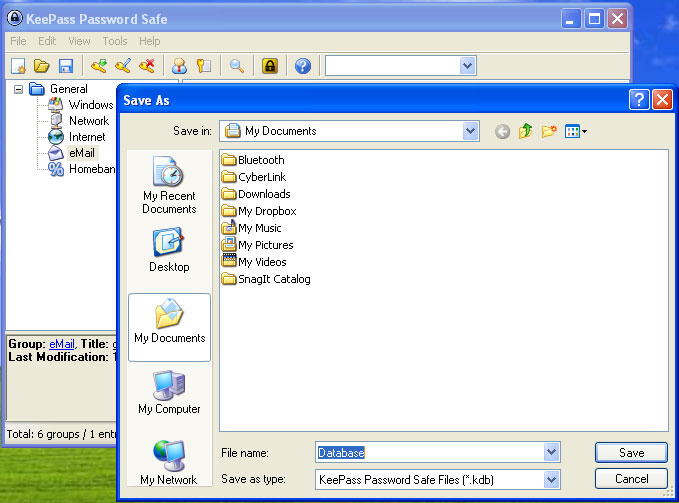The width and height of the screenshot is (679, 503).
Task: Open the View menu in KeePass
Action: click(79, 41)
